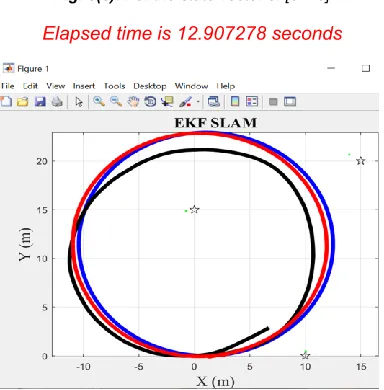Activate the Zoom Out magnifier tool
Screen dimensions: 384x390
click(x=116, y=102)
